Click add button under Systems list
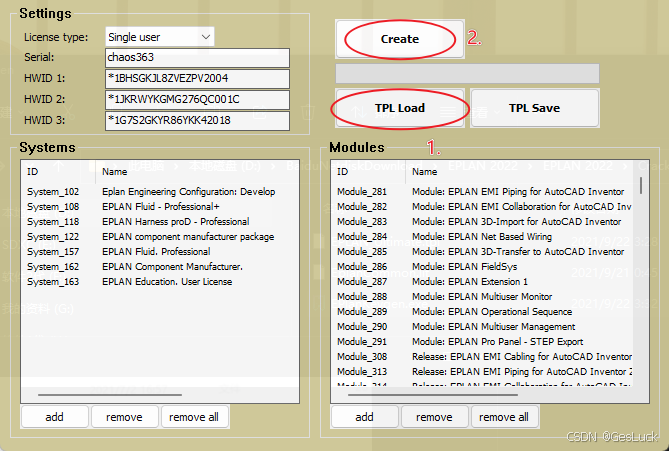Viewport: 669px width, 451px height. tap(55, 417)
